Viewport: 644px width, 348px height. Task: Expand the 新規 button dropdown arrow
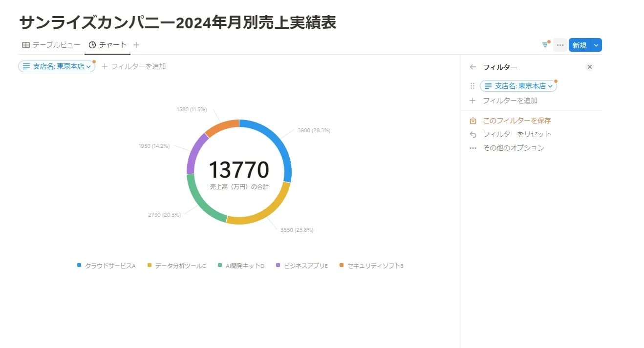click(596, 45)
